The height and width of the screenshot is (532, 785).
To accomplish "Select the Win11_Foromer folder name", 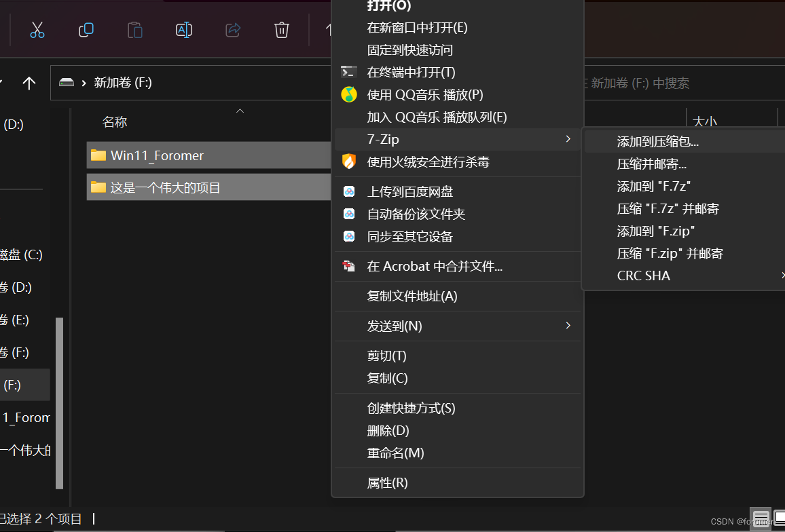I will (x=157, y=155).
